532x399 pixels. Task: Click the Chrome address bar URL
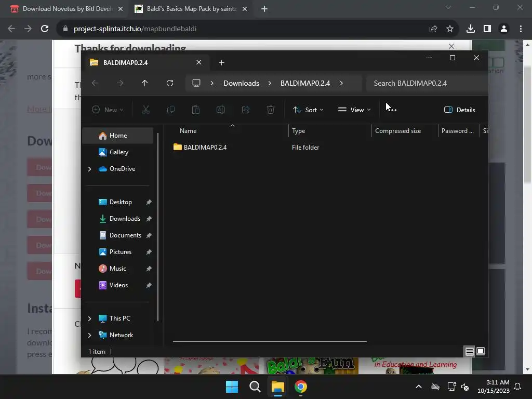135,29
